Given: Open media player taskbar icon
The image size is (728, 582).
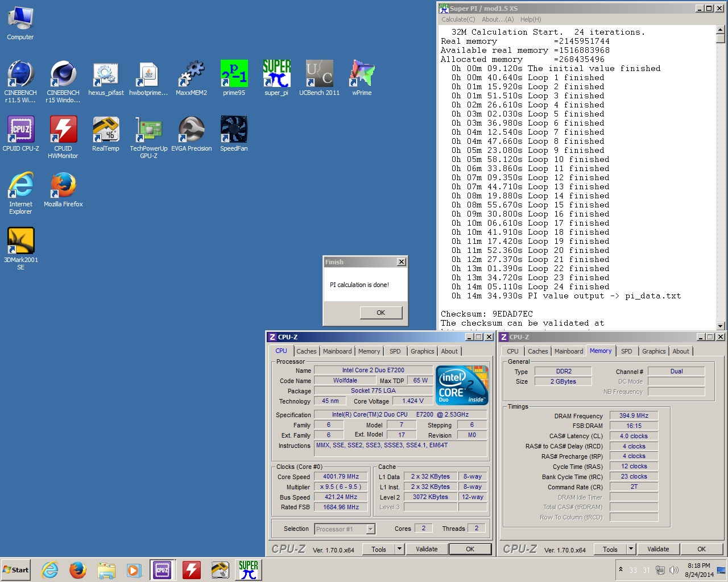Looking at the screenshot, I should pyautogui.click(x=134, y=570).
